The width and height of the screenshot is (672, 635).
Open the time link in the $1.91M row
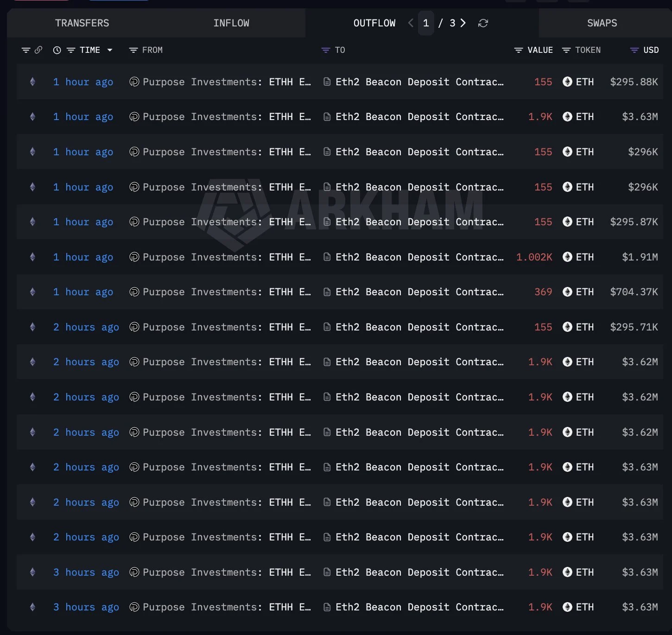[83, 257]
